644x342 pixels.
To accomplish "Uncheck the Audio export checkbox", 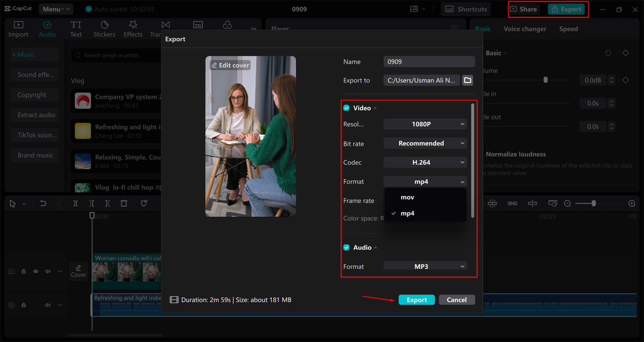I will 346,247.
